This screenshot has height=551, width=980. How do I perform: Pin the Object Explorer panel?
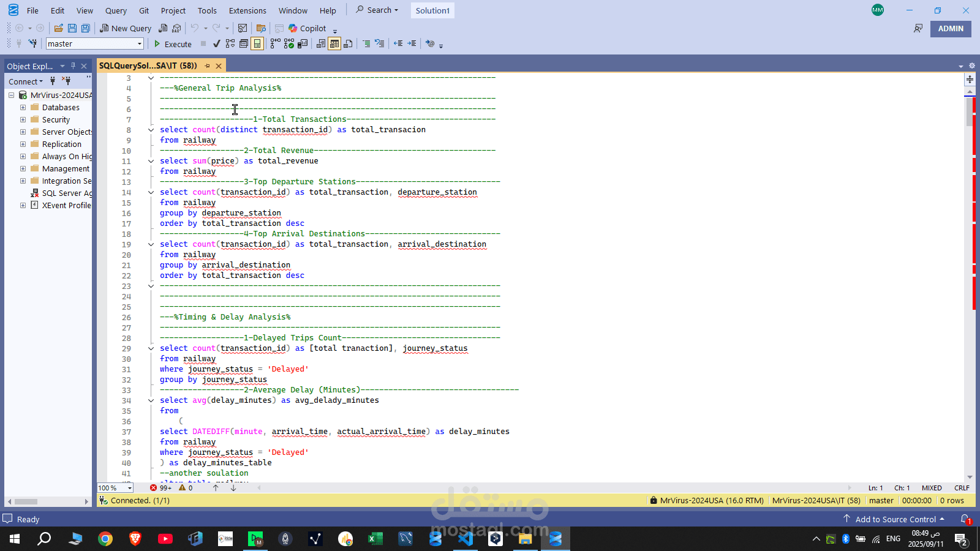(73, 66)
